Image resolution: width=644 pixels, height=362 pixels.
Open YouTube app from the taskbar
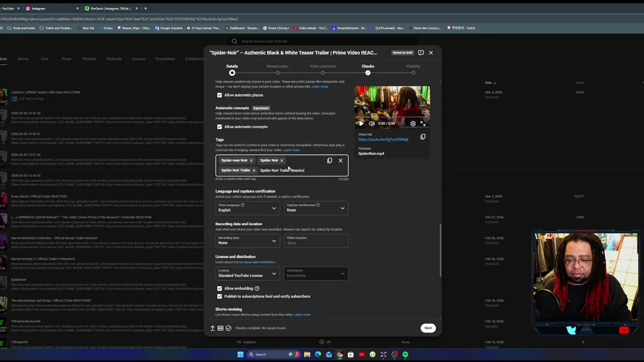(x=361, y=354)
